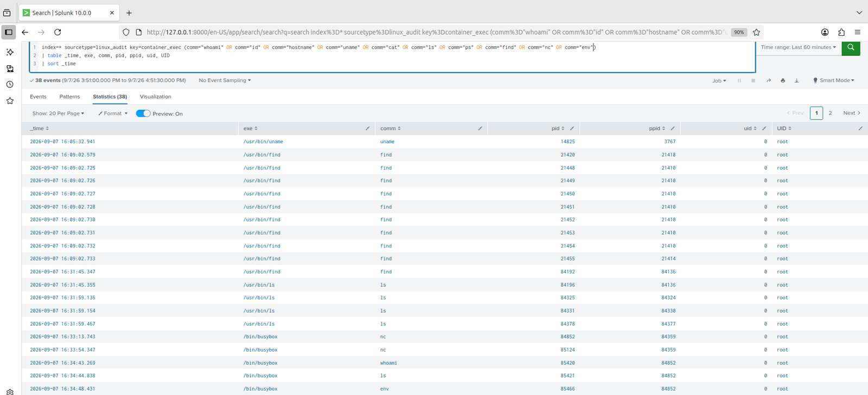
Task: Click pid value 84852
Action: (x=567, y=337)
